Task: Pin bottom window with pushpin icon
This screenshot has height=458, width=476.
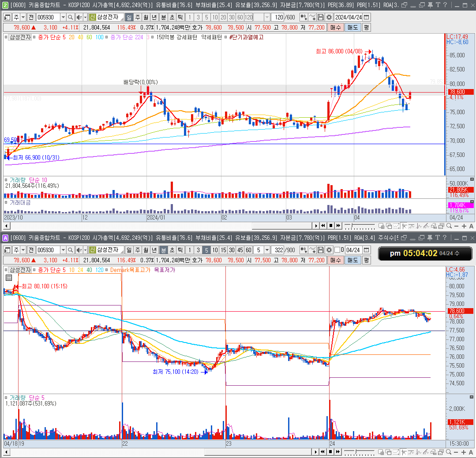Action: coord(430,238)
